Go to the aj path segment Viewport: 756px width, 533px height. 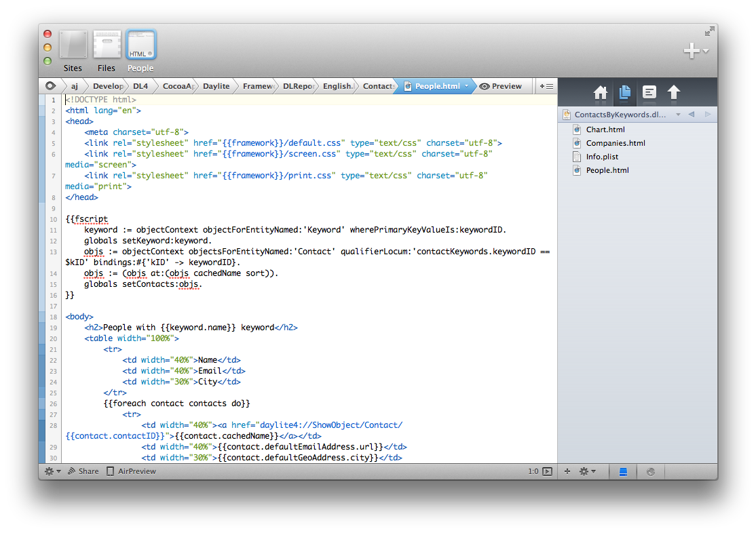[x=74, y=86]
